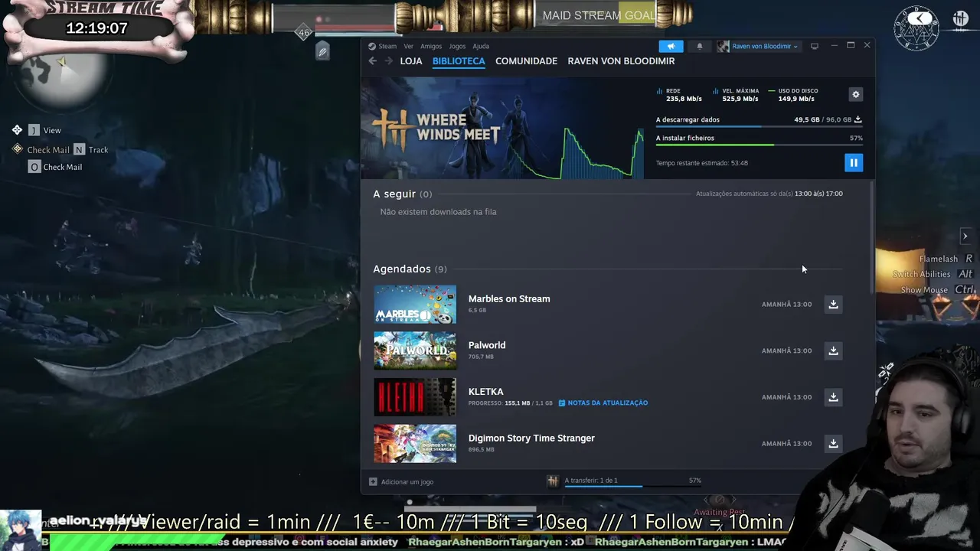Image resolution: width=980 pixels, height=551 pixels.
Task: Open Marbles on Stream thumbnail
Action: point(415,304)
